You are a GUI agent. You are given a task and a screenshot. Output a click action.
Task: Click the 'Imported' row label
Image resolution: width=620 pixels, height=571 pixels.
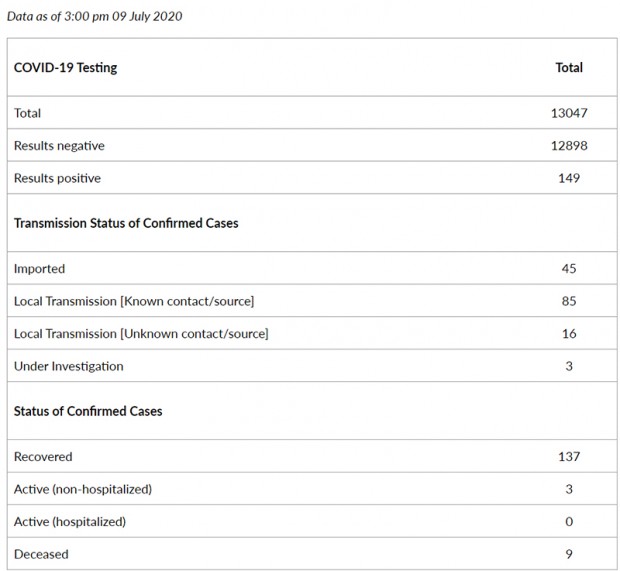pos(40,268)
